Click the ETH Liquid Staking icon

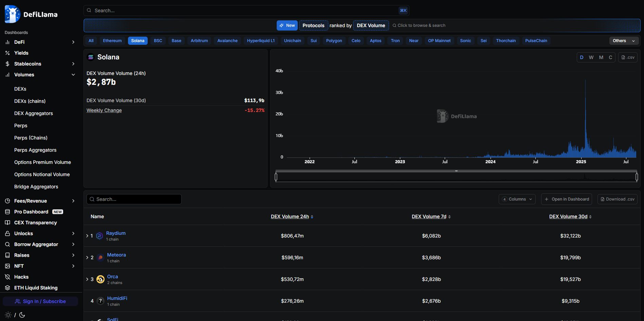pos(7,288)
